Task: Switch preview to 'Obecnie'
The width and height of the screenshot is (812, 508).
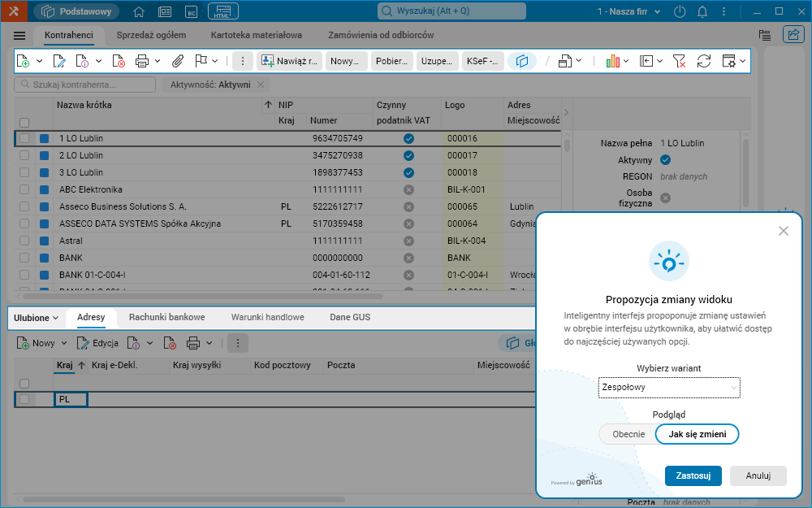Action: tap(628, 434)
